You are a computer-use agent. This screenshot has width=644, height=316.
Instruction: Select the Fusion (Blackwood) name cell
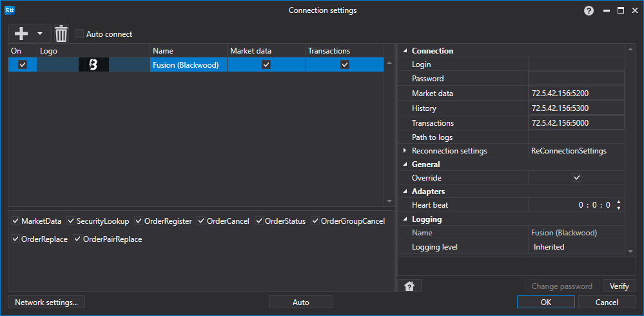188,64
